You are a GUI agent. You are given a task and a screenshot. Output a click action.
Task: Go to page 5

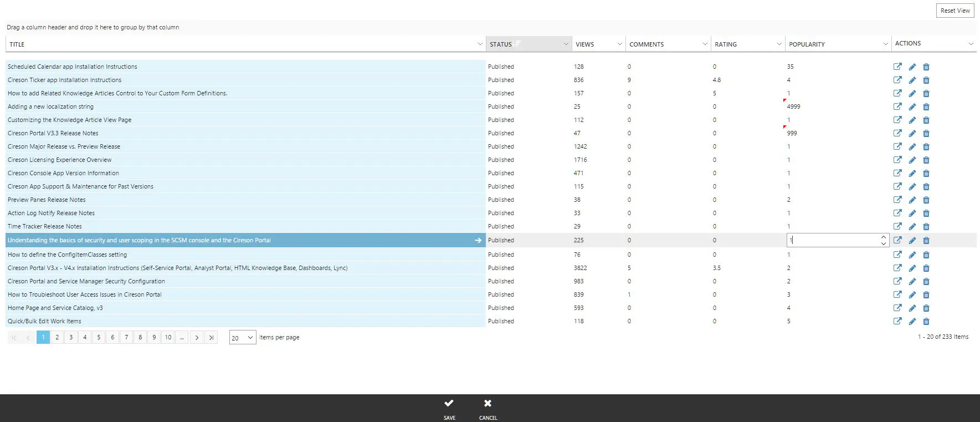point(99,337)
